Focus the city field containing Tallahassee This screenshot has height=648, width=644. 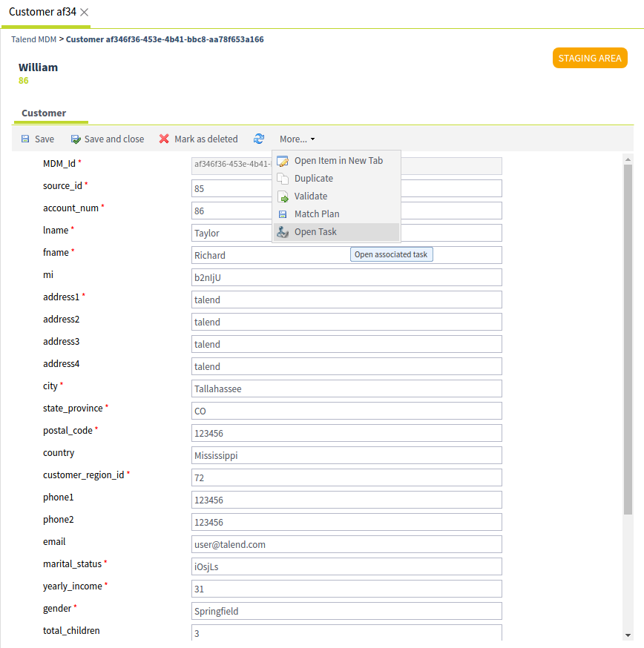pyautogui.click(x=346, y=389)
